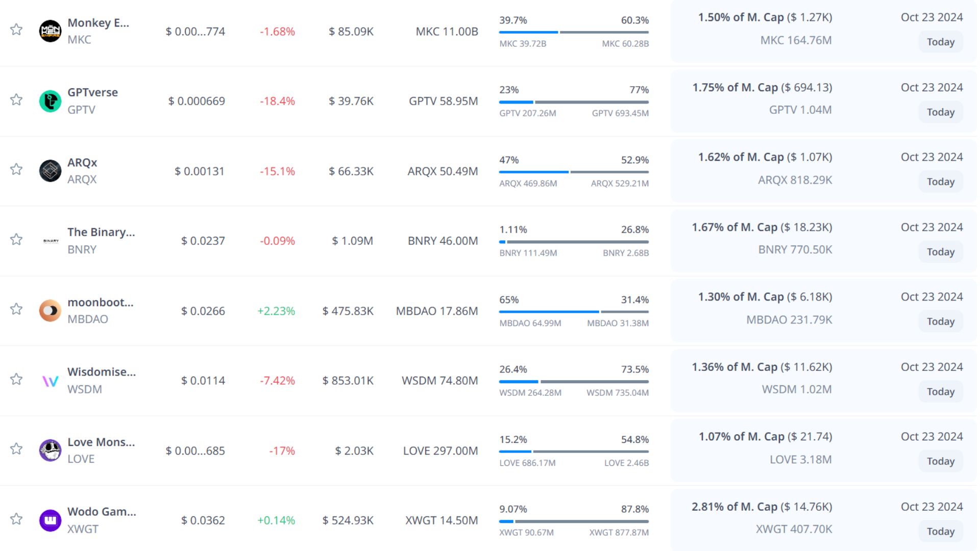The image size is (980, 551).
Task: Click the Monkey Empire MKC coin logo
Action: (x=50, y=31)
